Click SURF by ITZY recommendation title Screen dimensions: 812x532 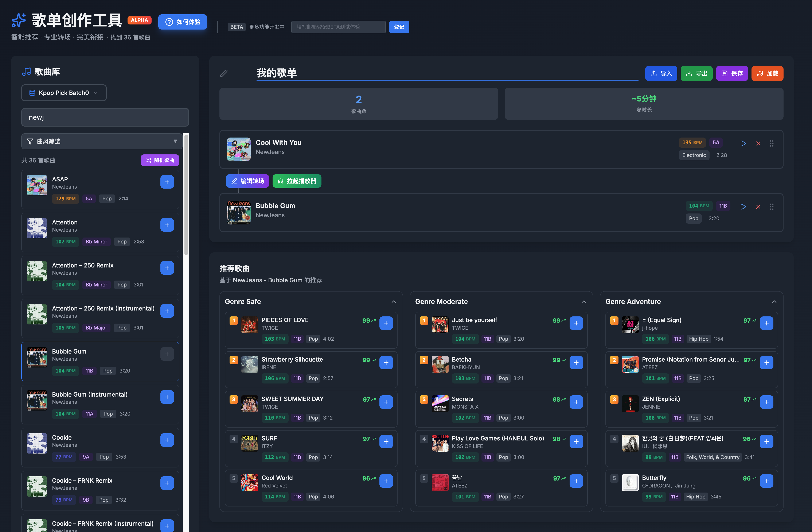pos(269,438)
